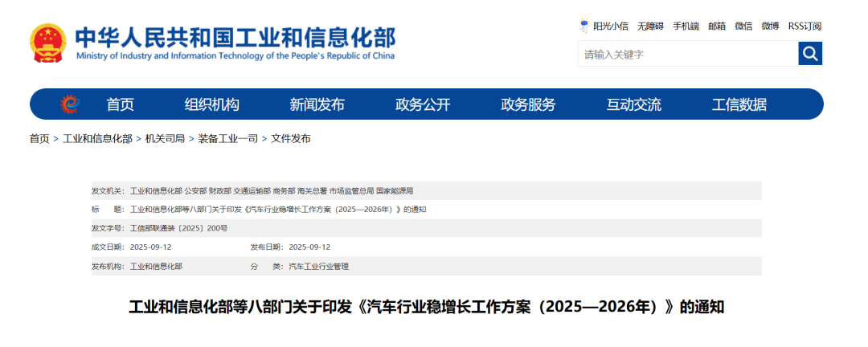
Task: Open the 新闻发布 menu item
Action: click(317, 104)
